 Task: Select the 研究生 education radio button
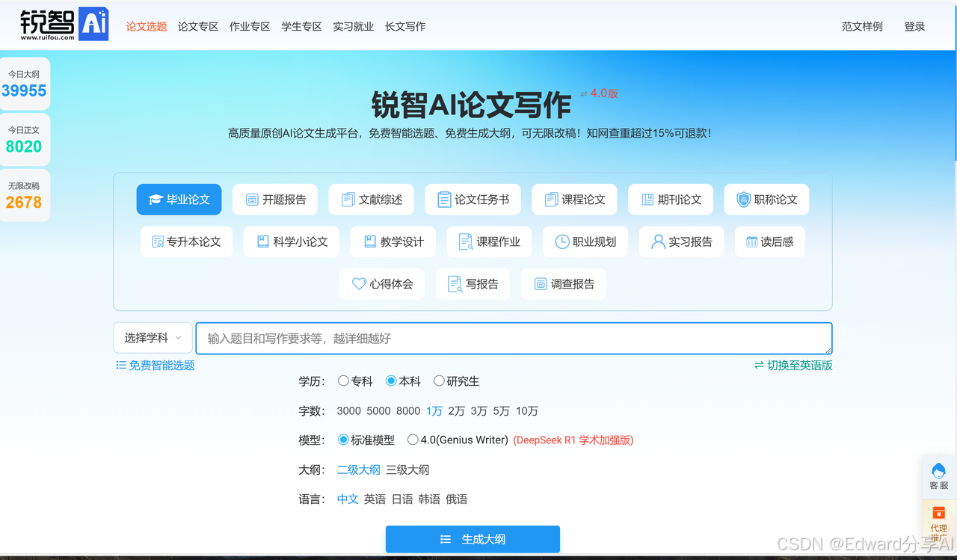439,381
